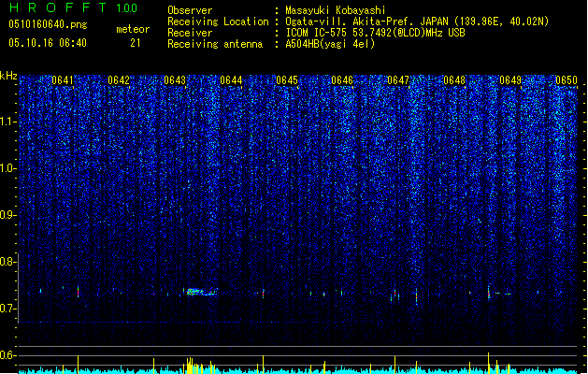The width and height of the screenshot is (588, 374).
Task: Click the Observer field label
Action: click(x=190, y=10)
